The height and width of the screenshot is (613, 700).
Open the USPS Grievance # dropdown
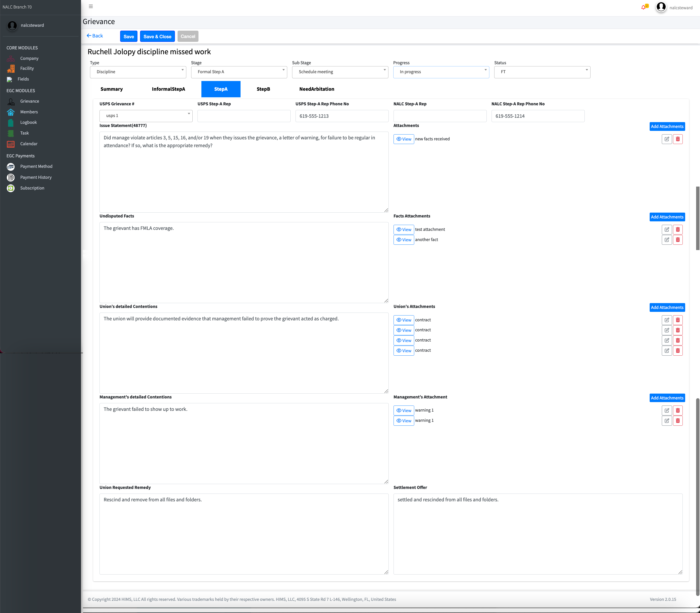146,116
